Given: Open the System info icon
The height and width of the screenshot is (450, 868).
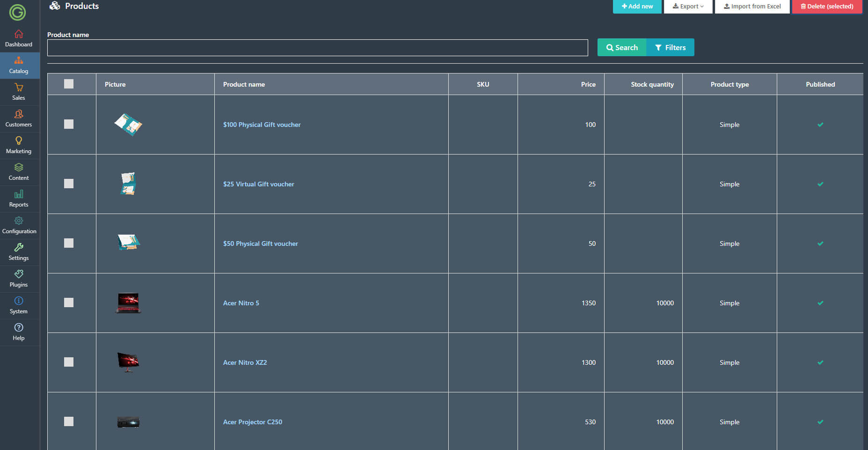Looking at the screenshot, I should [x=19, y=301].
